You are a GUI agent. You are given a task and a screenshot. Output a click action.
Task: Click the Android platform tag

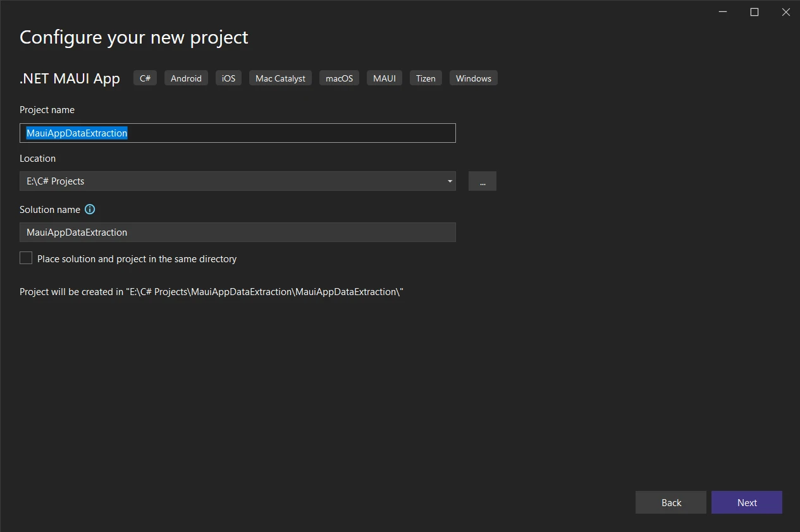point(186,78)
